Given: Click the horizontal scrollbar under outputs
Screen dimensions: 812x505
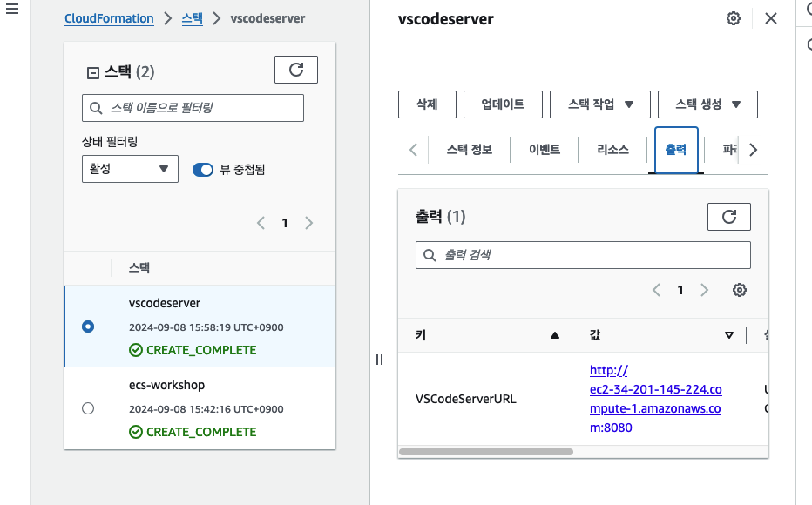Looking at the screenshot, I should click(486, 452).
